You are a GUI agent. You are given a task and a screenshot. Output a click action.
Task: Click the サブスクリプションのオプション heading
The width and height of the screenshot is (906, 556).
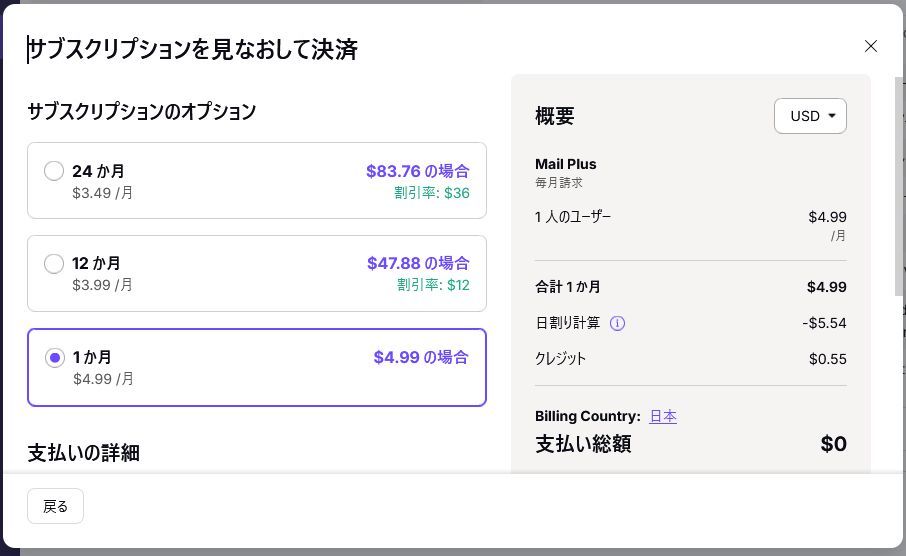(x=142, y=111)
